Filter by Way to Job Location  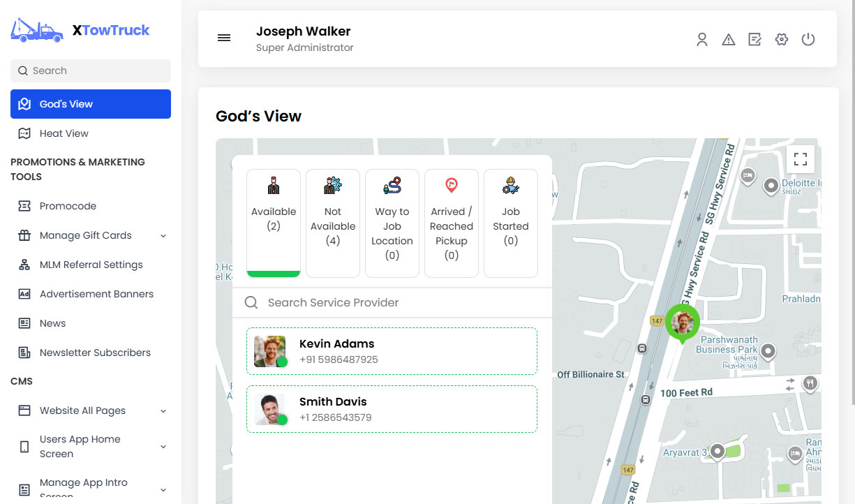(392, 222)
